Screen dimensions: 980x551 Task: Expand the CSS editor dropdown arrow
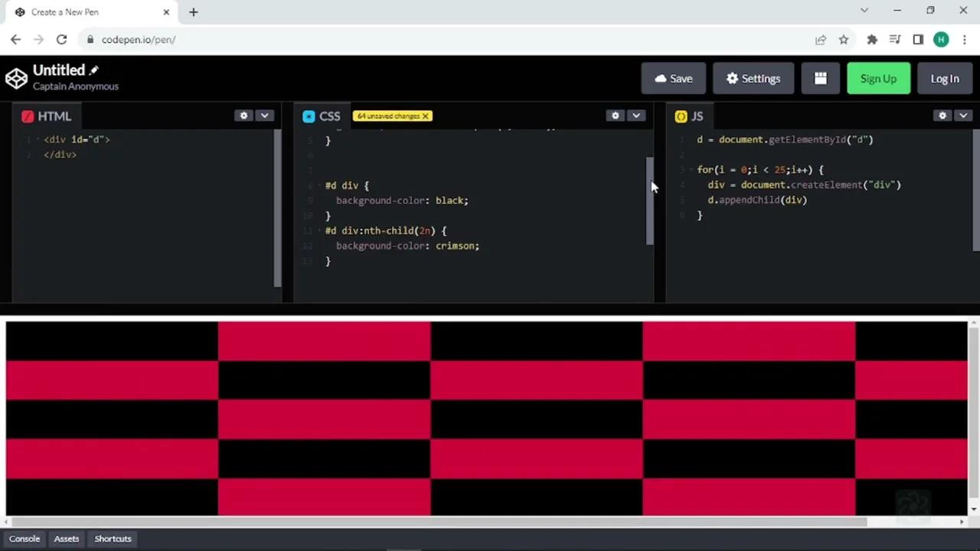635,116
